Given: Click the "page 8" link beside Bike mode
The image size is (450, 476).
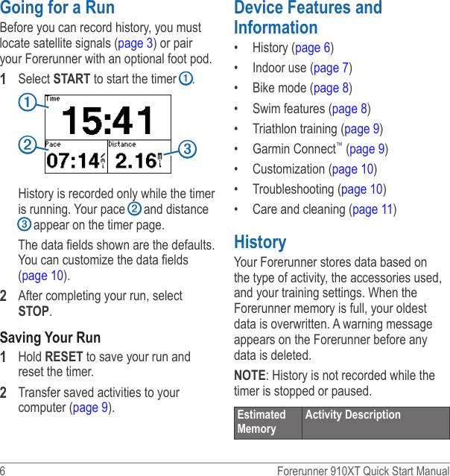Looking at the screenshot, I should [331, 89].
